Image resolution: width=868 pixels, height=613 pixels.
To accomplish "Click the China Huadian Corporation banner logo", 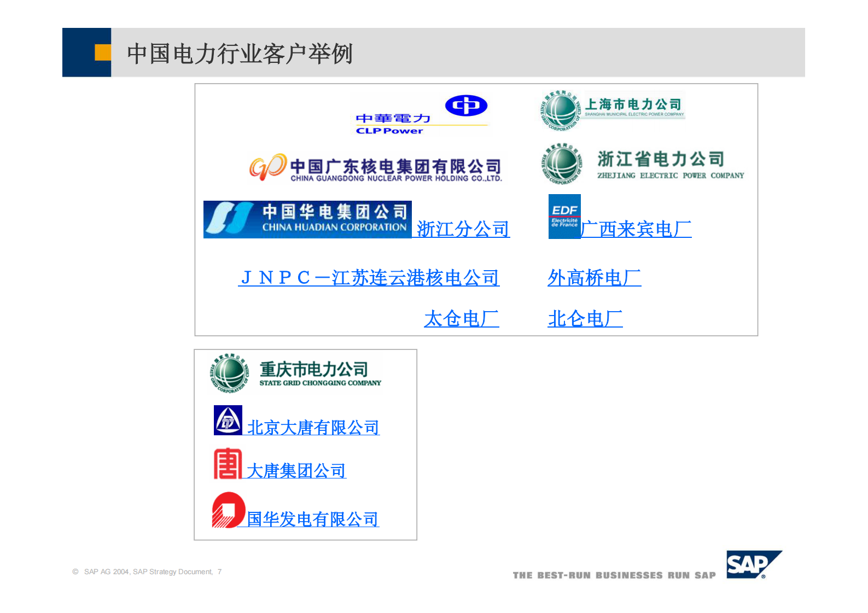I will [x=307, y=219].
